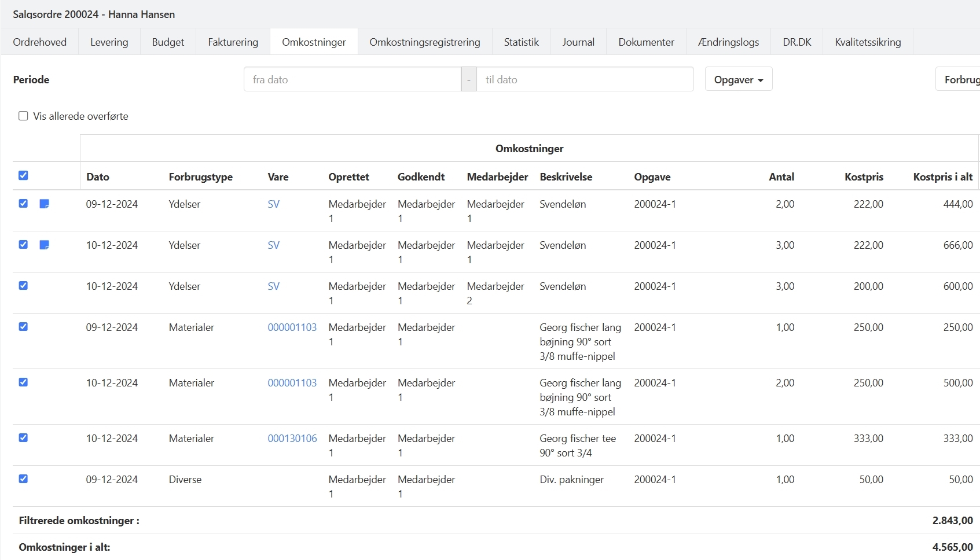Click the fra dato input field
This screenshot has width=980, height=560.
(352, 79)
